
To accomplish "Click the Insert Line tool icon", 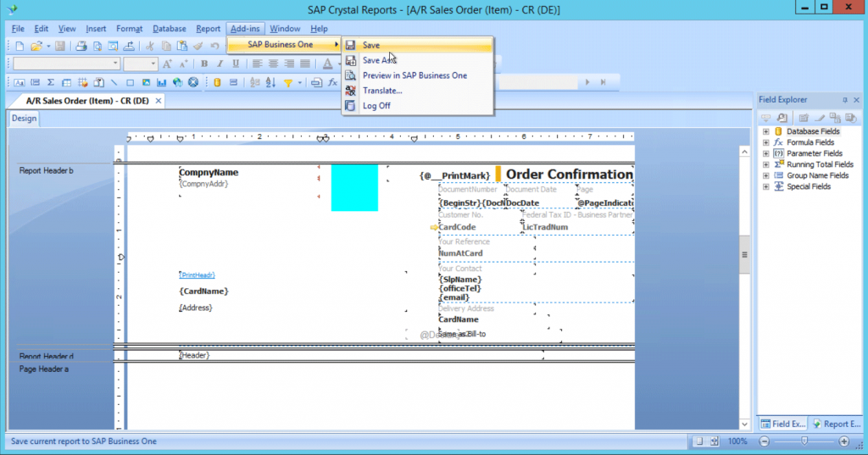I will (x=114, y=82).
